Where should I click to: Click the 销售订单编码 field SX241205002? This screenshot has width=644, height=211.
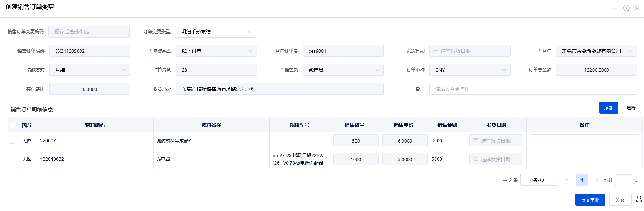(90, 51)
